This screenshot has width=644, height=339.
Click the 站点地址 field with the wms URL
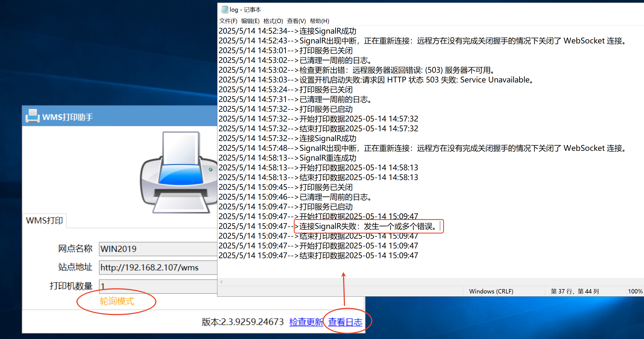158,267
